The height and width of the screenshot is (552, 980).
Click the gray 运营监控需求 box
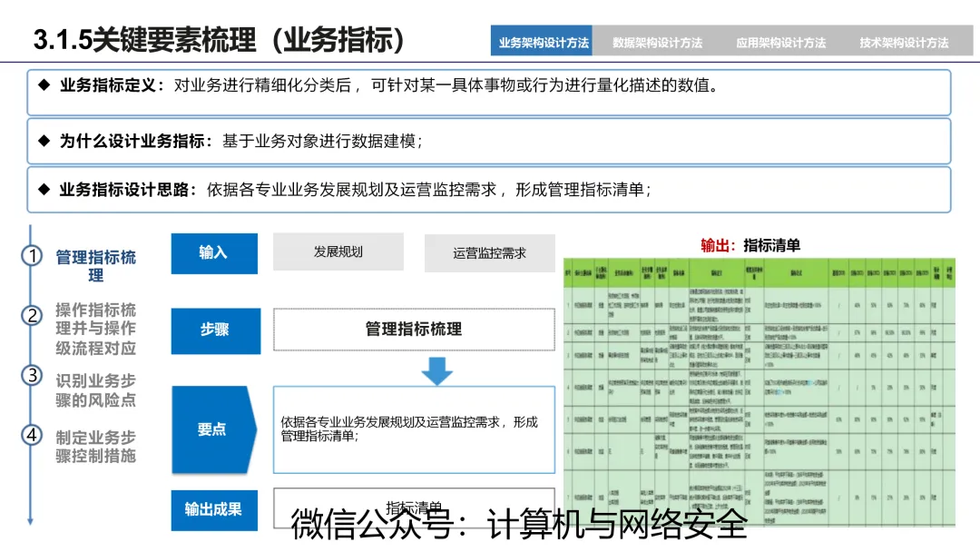[x=489, y=253]
